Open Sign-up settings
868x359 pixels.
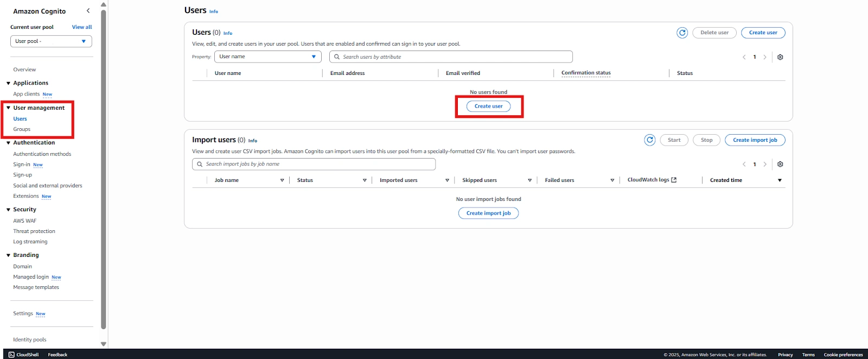tap(23, 175)
